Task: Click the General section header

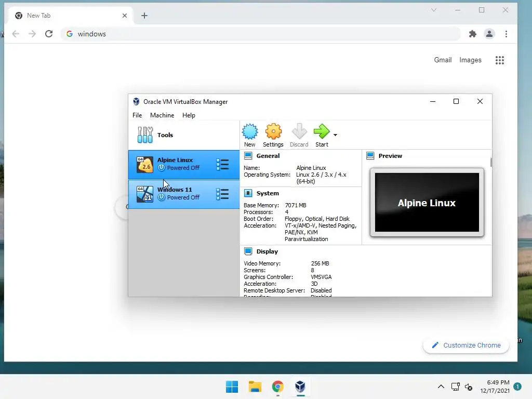Action: point(268,156)
